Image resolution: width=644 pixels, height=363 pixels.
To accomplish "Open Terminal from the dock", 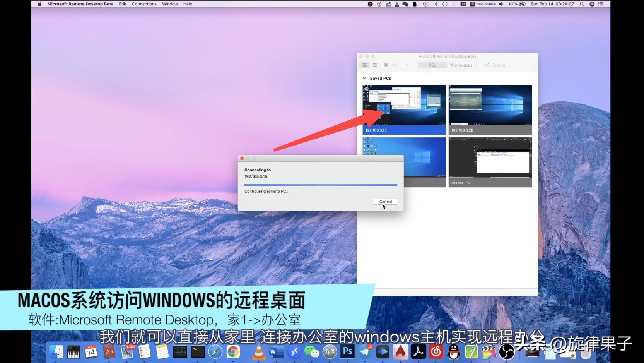I will (198, 351).
